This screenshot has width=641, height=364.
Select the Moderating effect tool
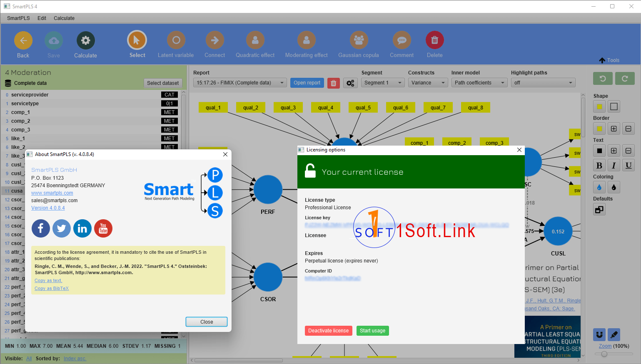[x=307, y=40]
